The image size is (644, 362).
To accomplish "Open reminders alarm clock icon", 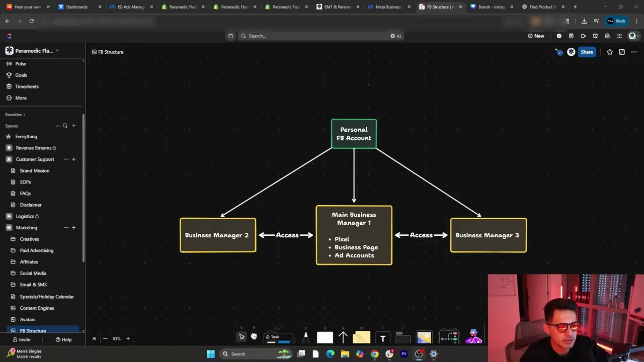I will point(595,36).
